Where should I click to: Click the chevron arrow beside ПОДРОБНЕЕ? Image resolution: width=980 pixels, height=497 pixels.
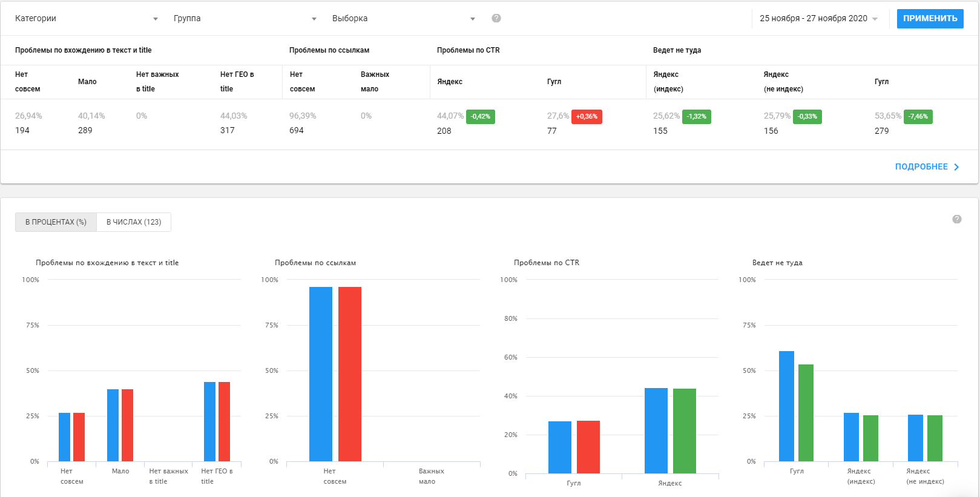coord(956,167)
